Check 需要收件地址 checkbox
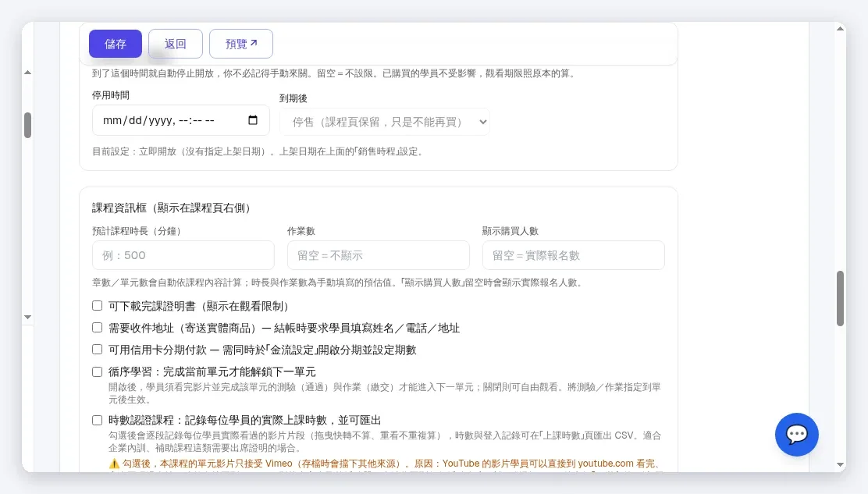Viewport: 868px width, 494px height. click(x=98, y=328)
